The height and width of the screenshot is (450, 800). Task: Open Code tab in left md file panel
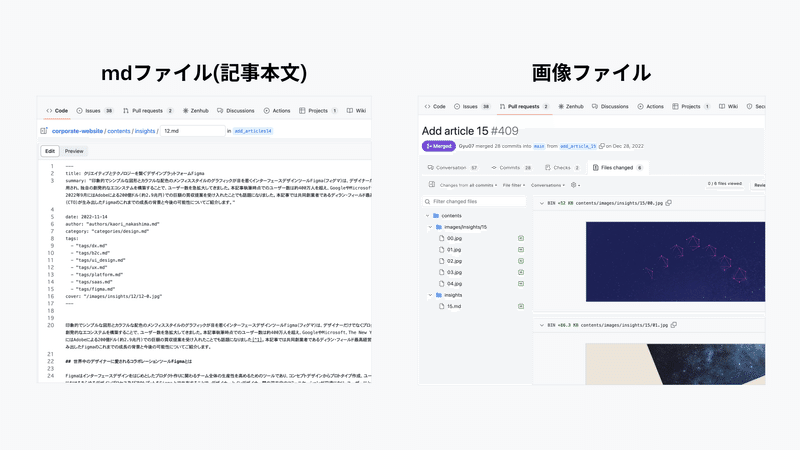coord(57,111)
